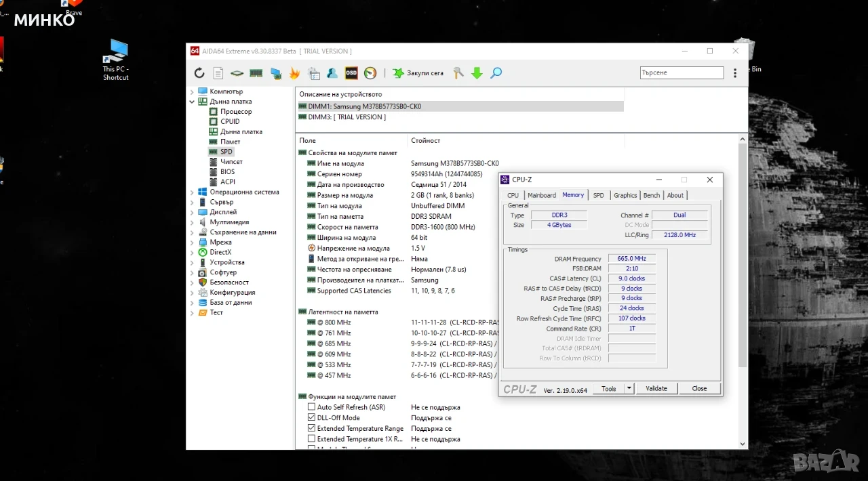
Task: Click the gauge benchmark icon in toolbar
Action: pyautogui.click(x=370, y=73)
